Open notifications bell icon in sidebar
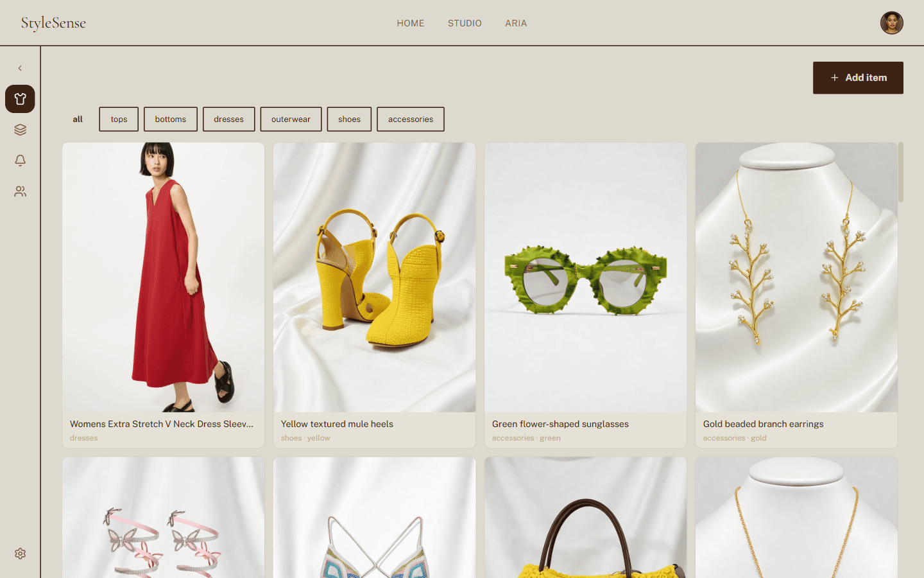The image size is (924, 578). 20,161
